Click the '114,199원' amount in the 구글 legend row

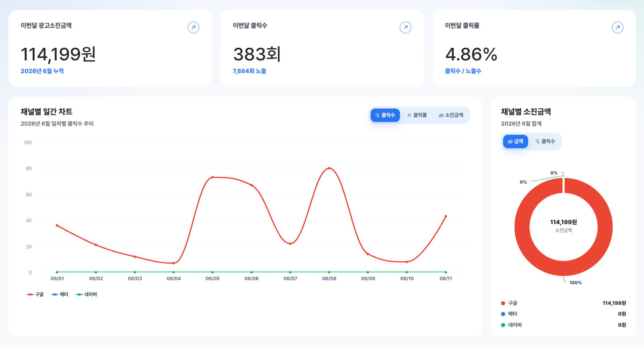(x=614, y=303)
